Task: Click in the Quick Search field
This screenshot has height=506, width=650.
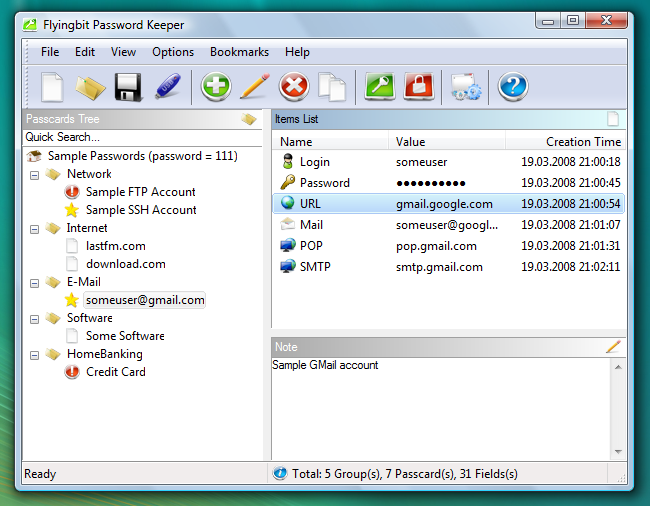Action: coord(142,137)
